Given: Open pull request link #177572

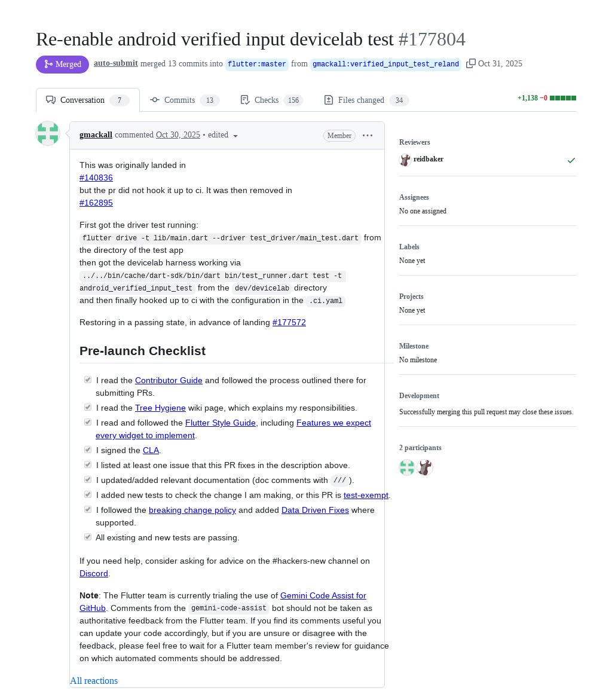Looking at the screenshot, I should (x=289, y=322).
